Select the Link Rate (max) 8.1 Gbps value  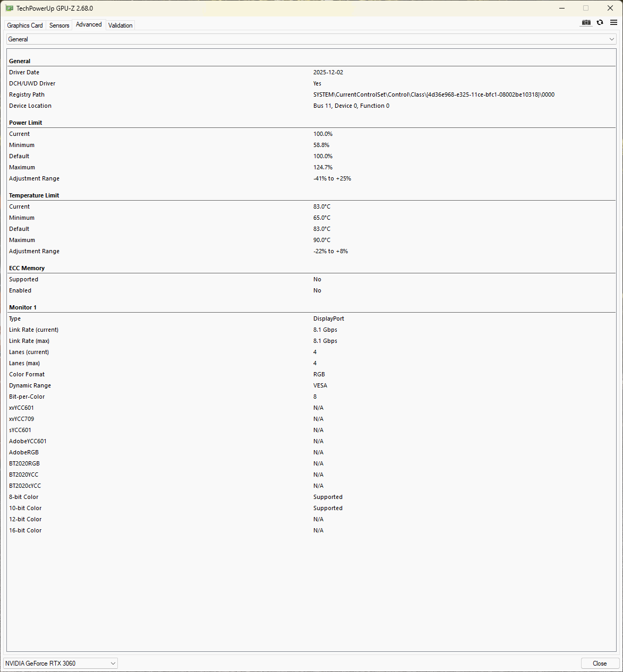point(325,341)
